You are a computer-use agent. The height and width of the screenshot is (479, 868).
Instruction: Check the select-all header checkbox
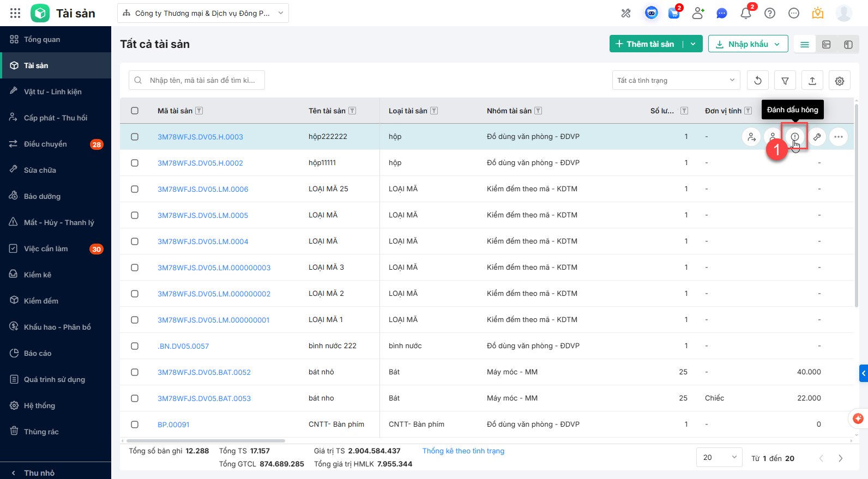point(135,111)
